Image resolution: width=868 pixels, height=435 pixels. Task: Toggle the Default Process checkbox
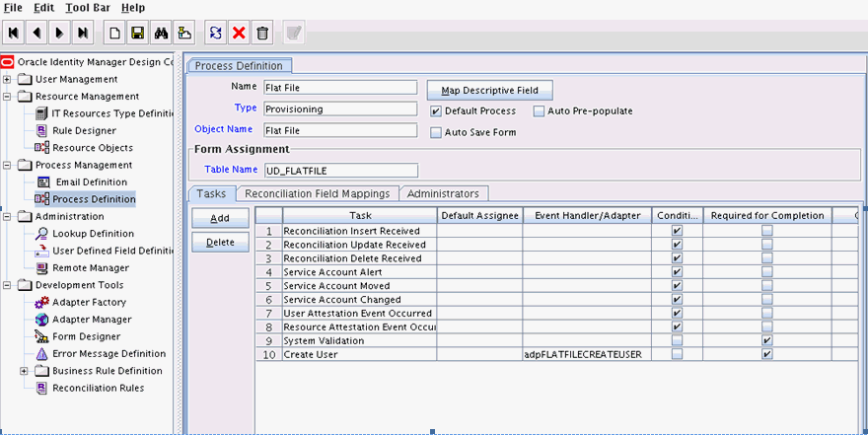click(x=436, y=111)
